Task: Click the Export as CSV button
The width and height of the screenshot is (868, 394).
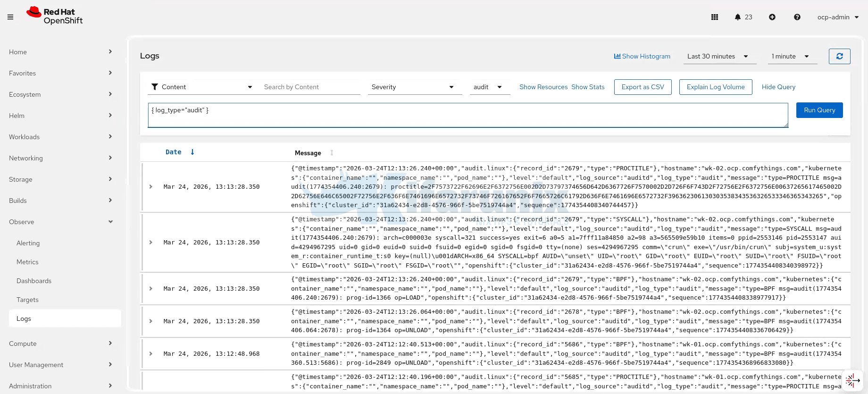Action: pos(643,87)
